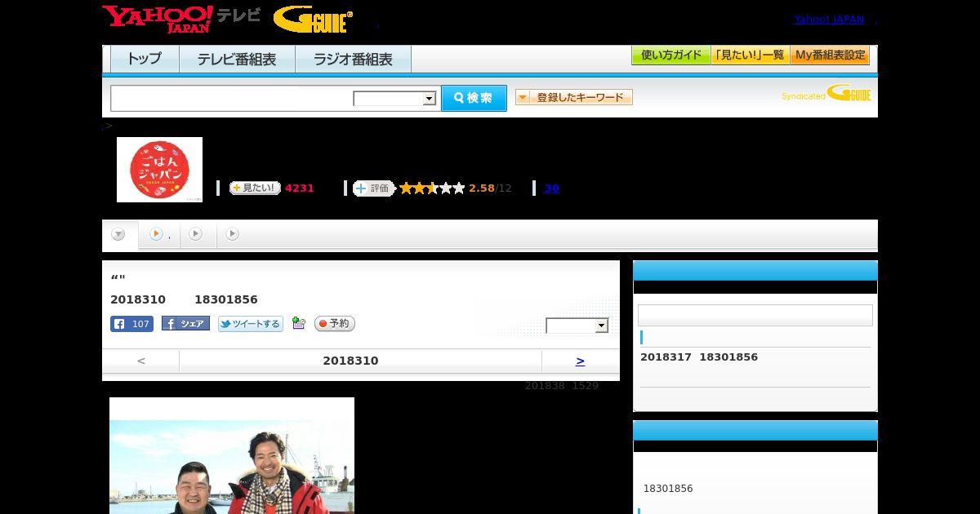This screenshot has width=980, height=514.
Task: Expand the dropdown beside the 予約 row
Action: click(x=577, y=326)
